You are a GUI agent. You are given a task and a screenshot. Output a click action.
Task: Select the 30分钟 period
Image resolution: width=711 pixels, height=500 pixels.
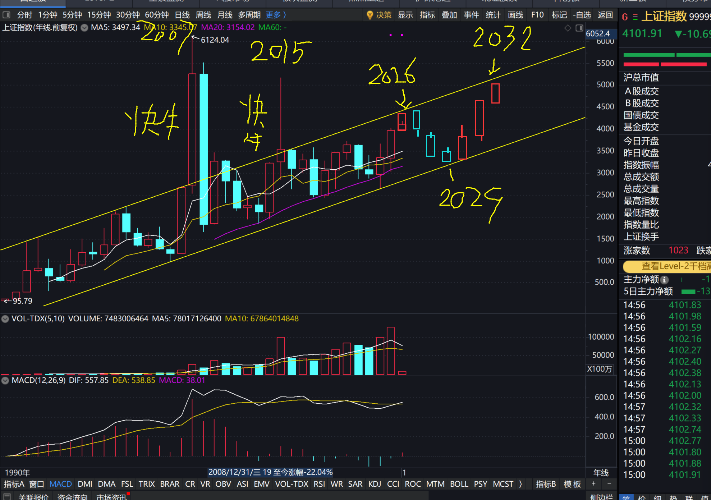pyautogui.click(x=127, y=15)
